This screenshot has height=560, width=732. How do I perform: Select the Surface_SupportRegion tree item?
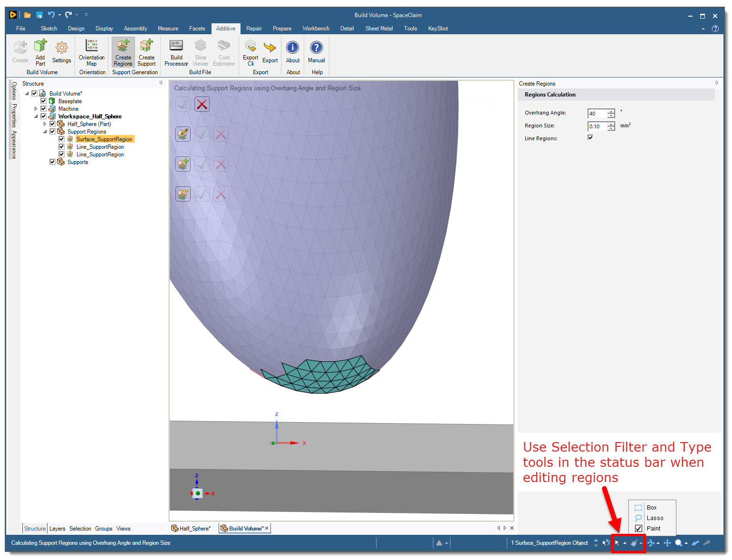pos(105,139)
